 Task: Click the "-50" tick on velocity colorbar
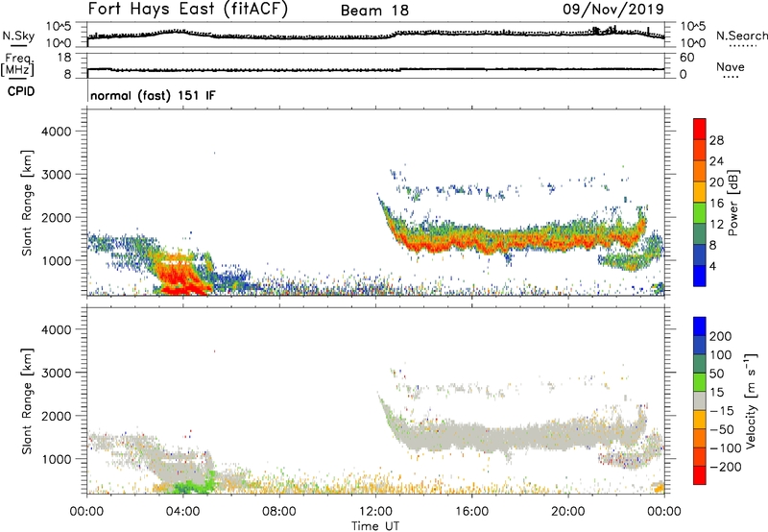coord(723,429)
